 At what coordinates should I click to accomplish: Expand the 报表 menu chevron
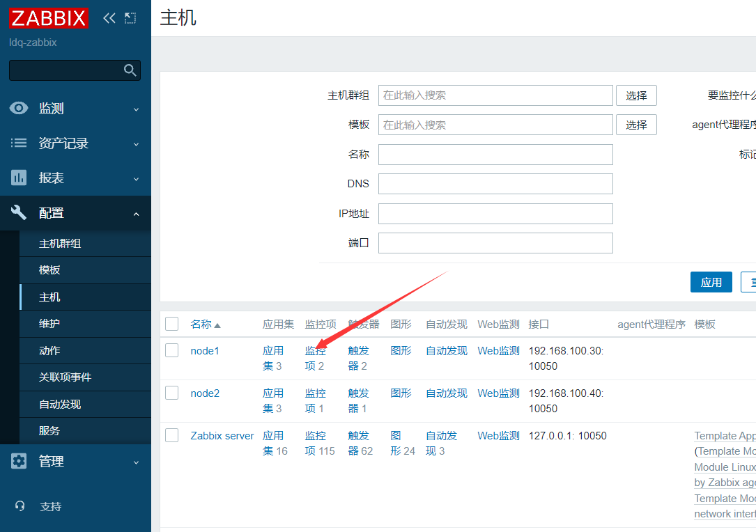136,179
